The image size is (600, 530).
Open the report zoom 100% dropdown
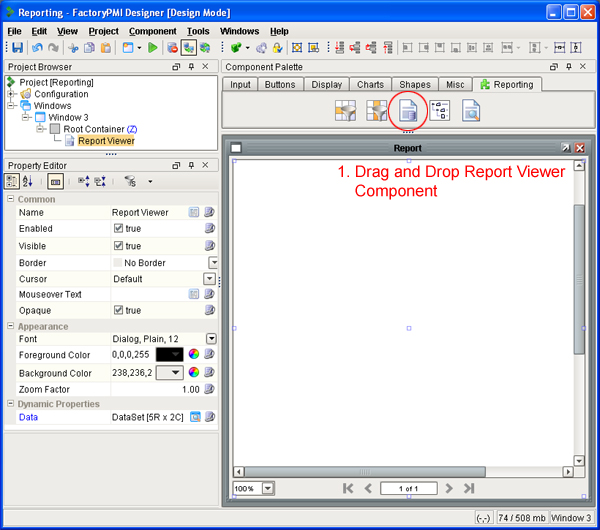(268, 488)
